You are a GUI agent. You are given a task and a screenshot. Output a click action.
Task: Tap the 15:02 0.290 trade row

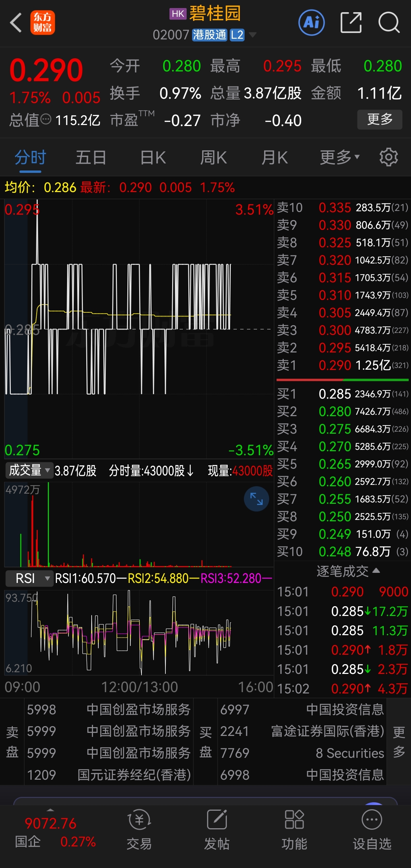point(342,688)
